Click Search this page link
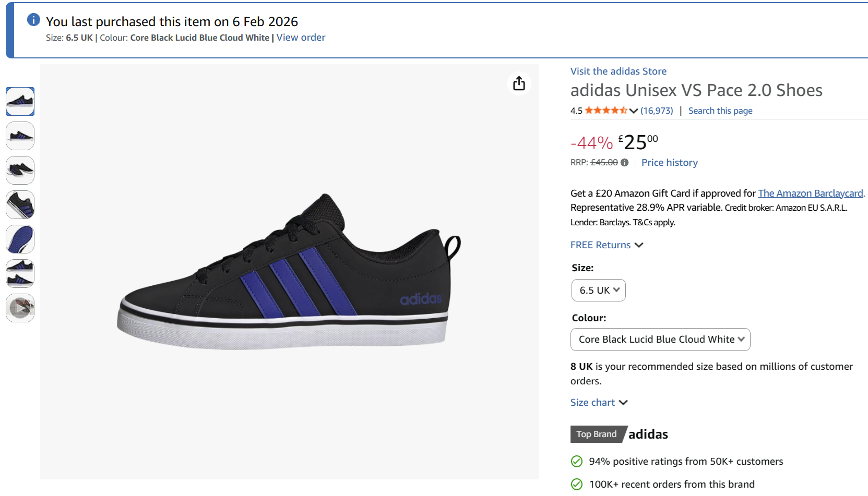The image size is (868, 496). (x=720, y=111)
